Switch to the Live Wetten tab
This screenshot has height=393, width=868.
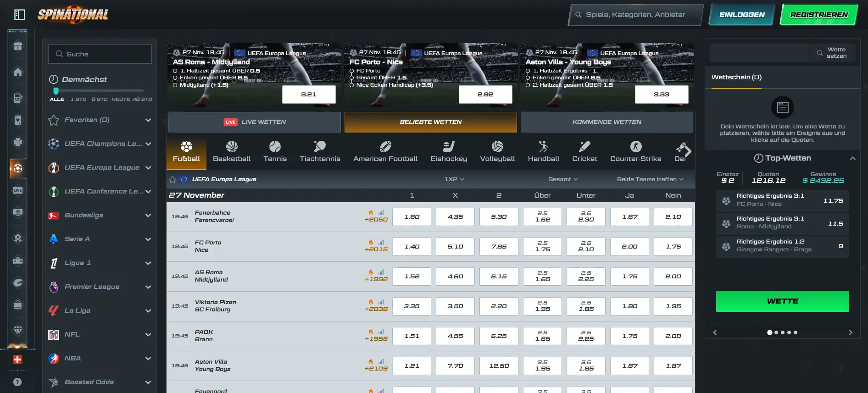[x=255, y=122]
